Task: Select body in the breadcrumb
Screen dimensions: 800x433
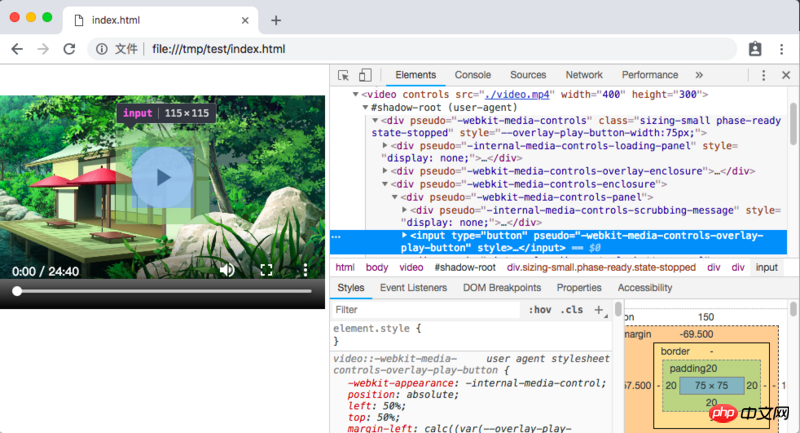Action: (x=377, y=267)
